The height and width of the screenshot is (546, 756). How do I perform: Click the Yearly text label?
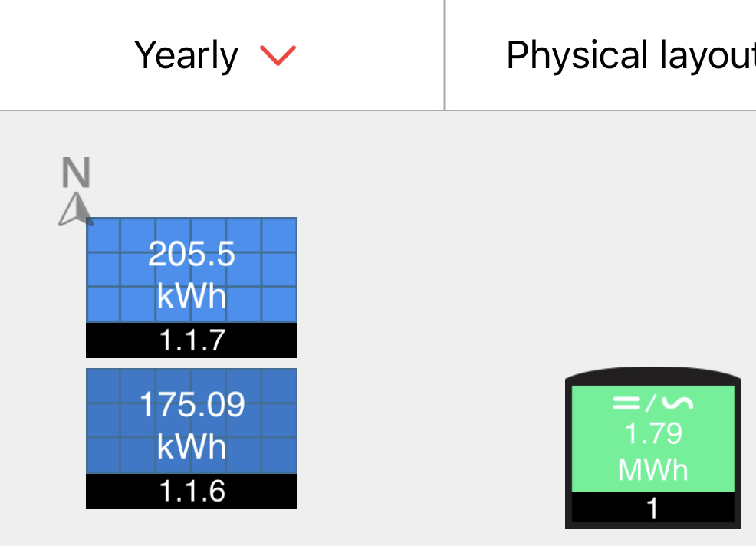(186, 55)
